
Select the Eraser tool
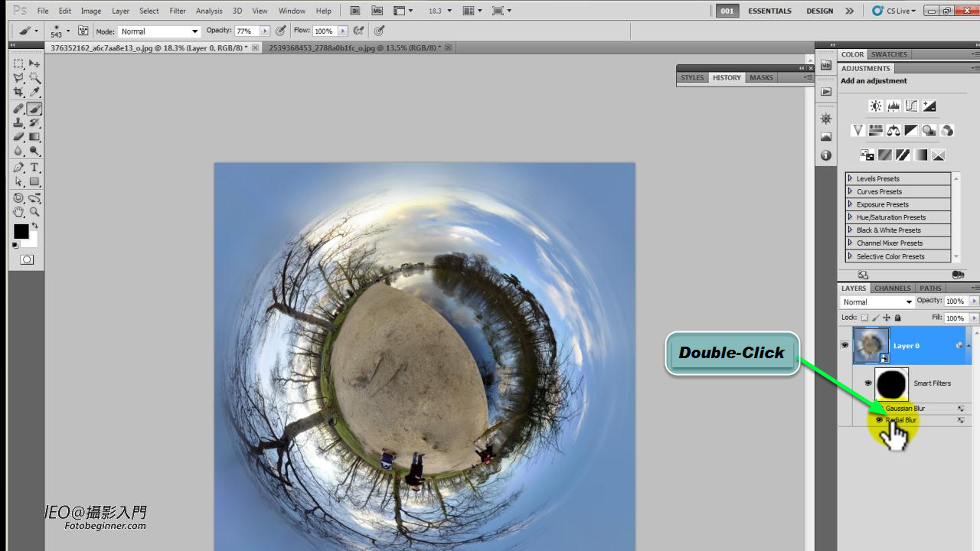(x=19, y=137)
